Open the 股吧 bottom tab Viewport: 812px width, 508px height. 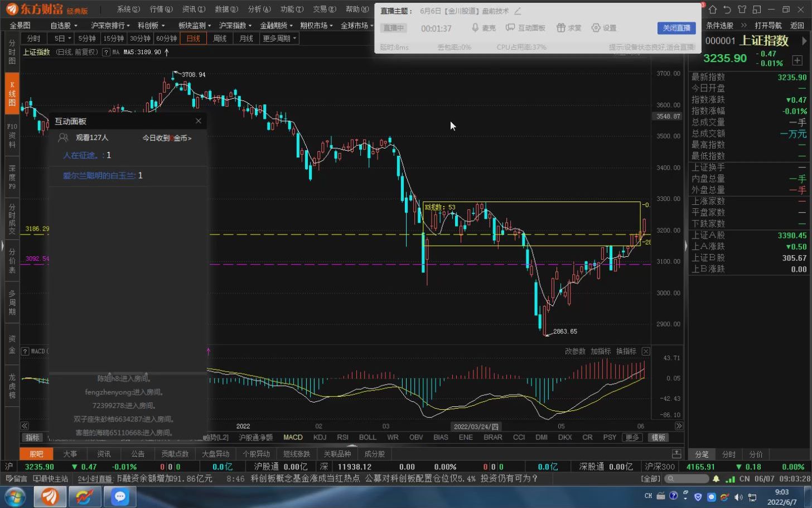tap(36, 454)
